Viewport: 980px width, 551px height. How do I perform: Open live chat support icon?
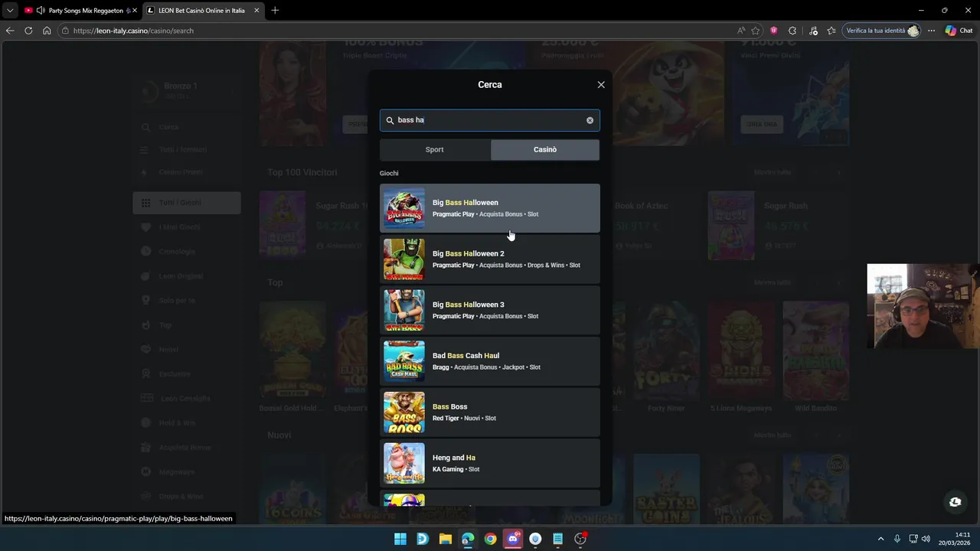(955, 502)
